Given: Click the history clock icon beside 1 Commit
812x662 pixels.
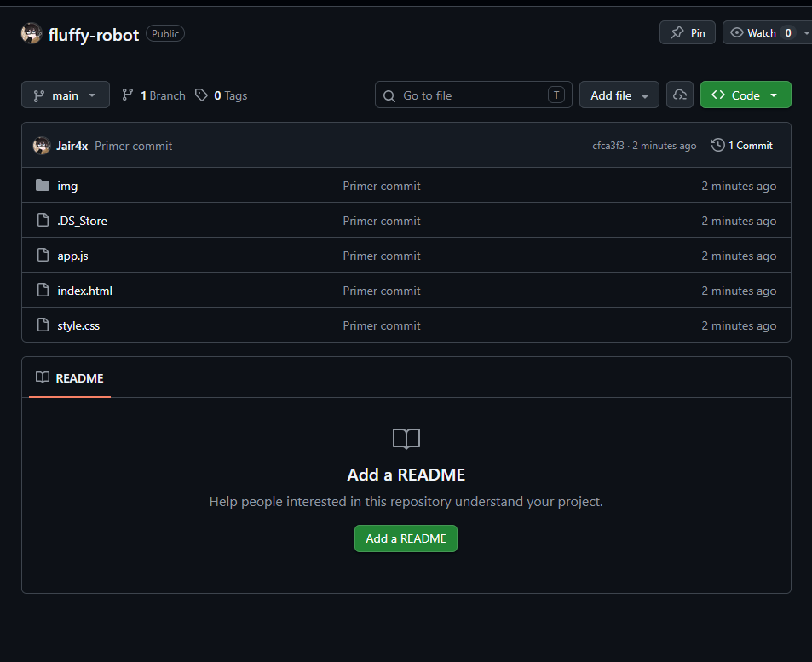Looking at the screenshot, I should 717,145.
